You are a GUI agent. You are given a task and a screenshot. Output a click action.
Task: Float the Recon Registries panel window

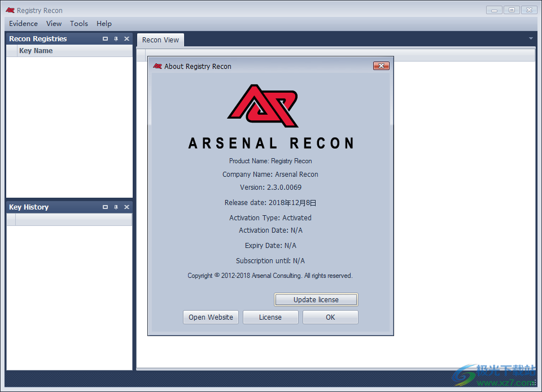[105, 38]
